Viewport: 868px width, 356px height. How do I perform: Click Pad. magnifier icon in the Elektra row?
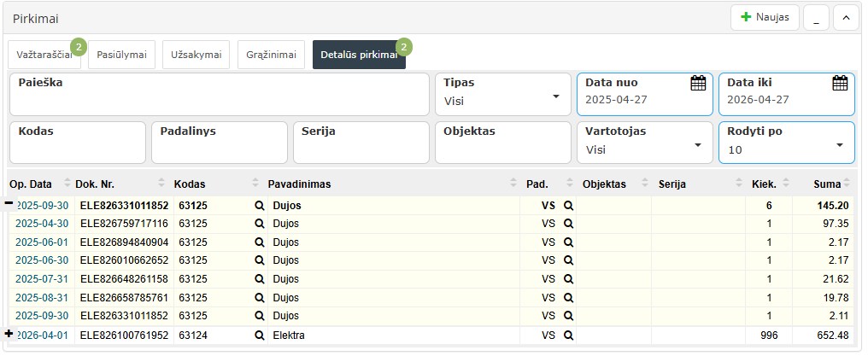pos(568,336)
